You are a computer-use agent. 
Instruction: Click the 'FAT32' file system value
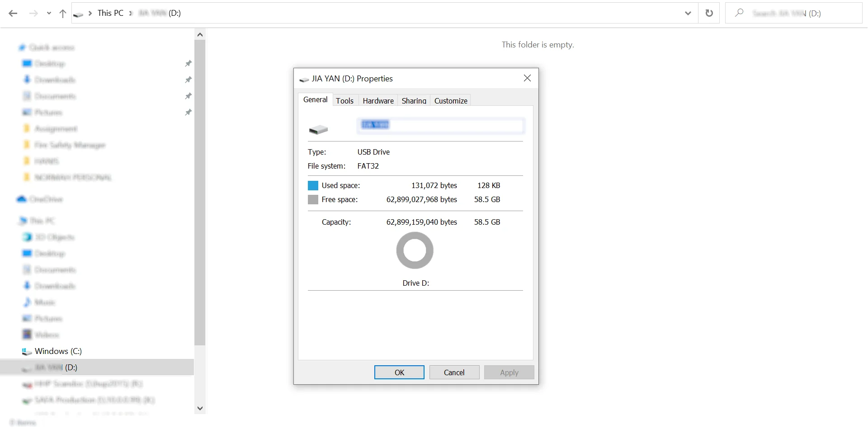[x=368, y=166]
